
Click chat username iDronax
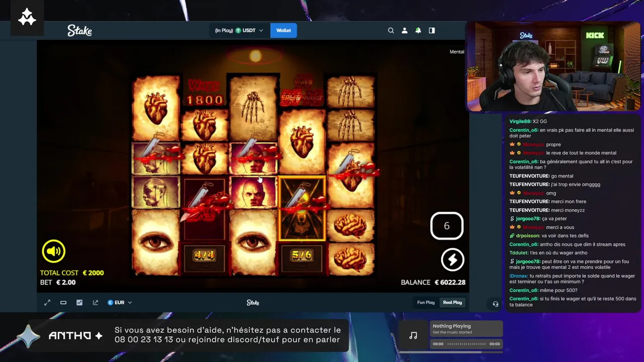pyautogui.click(x=519, y=276)
